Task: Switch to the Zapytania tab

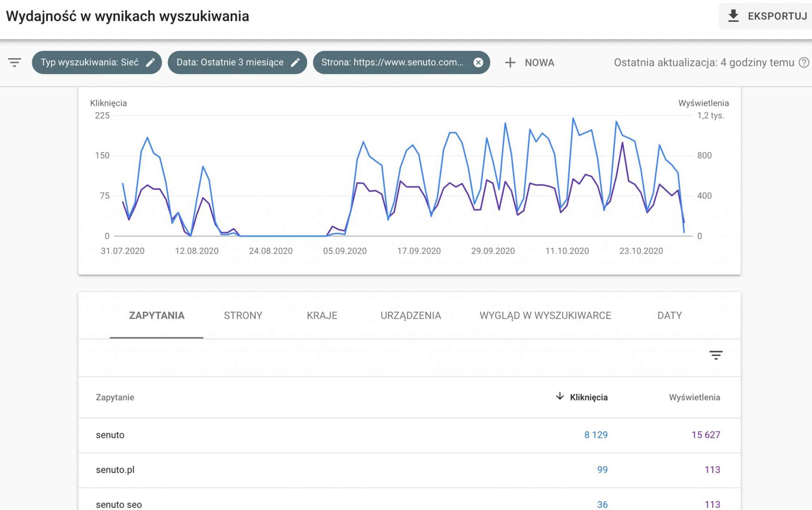Action: [x=157, y=316]
